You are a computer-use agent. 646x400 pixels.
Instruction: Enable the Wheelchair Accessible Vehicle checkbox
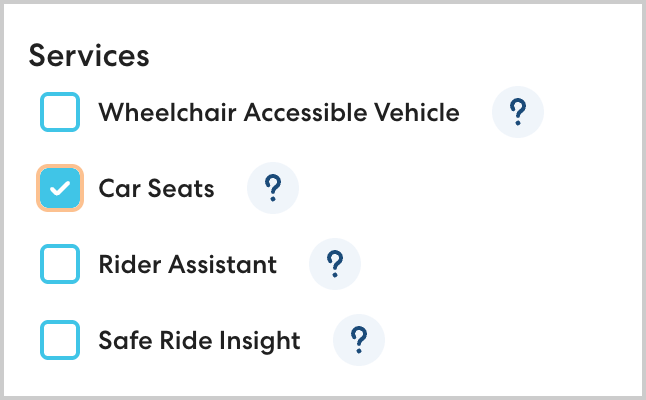tap(60, 113)
